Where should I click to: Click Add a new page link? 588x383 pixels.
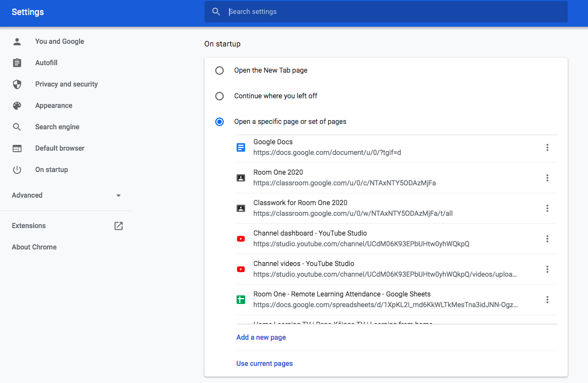click(261, 337)
